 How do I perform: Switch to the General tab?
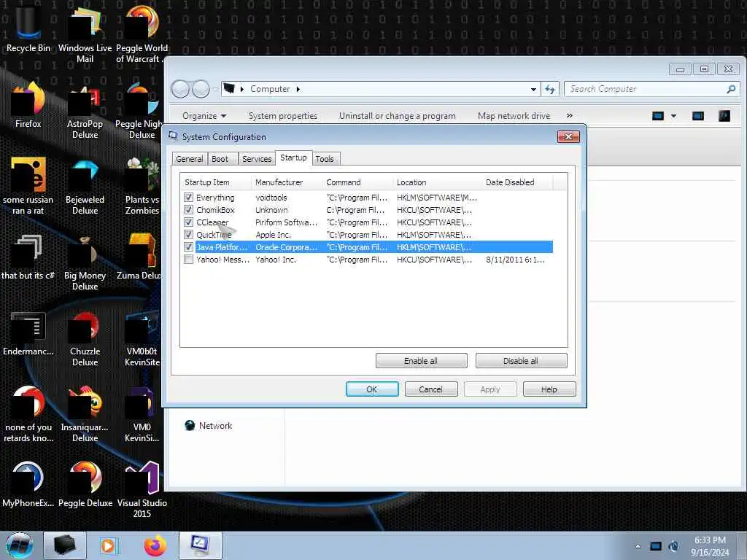pyautogui.click(x=189, y=159)
